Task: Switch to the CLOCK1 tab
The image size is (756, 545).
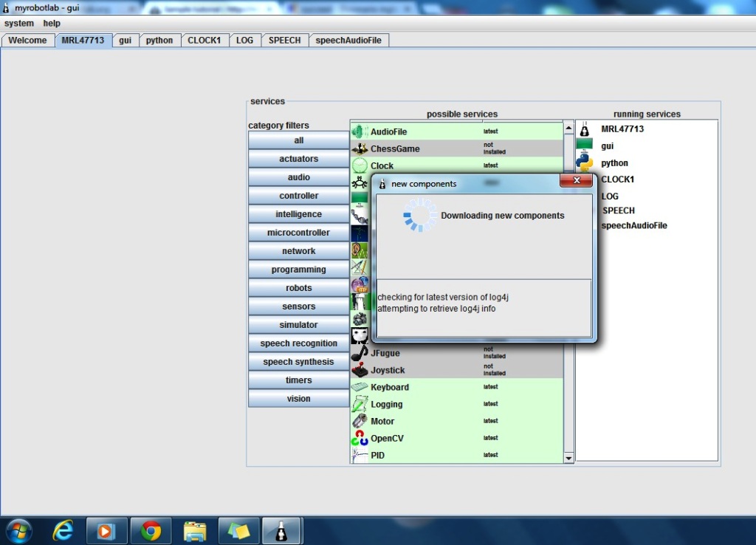Action: [205, 41]
